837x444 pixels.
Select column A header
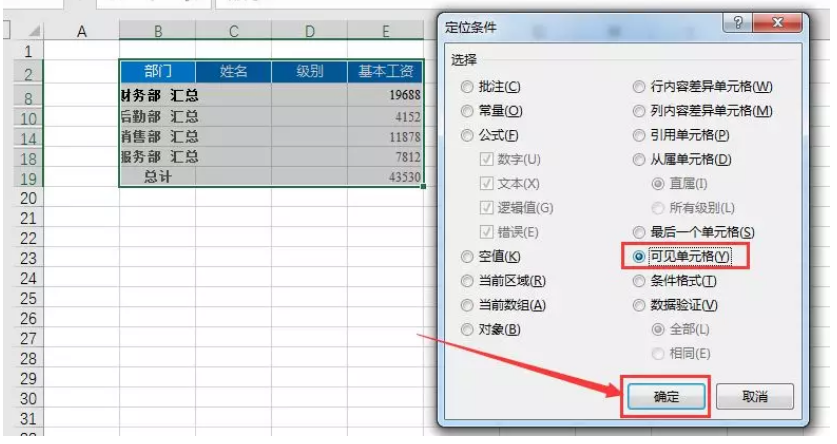[81, 31]
